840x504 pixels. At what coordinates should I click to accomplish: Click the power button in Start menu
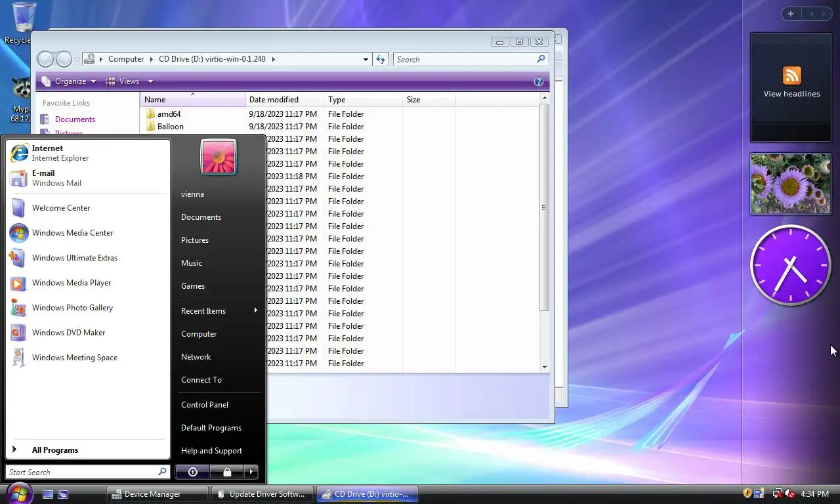coord(192,472)
